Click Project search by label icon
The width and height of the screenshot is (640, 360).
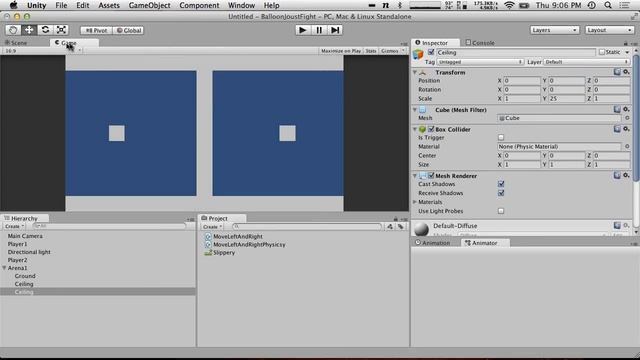[401, 227]
